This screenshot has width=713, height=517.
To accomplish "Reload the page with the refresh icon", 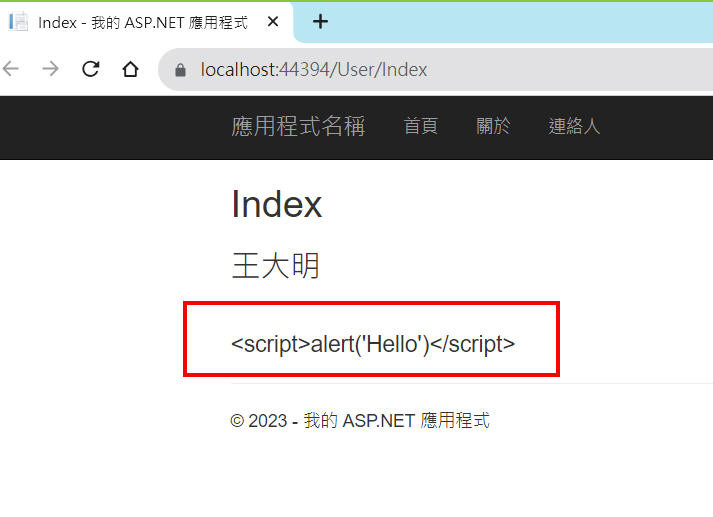I will 90,69.
